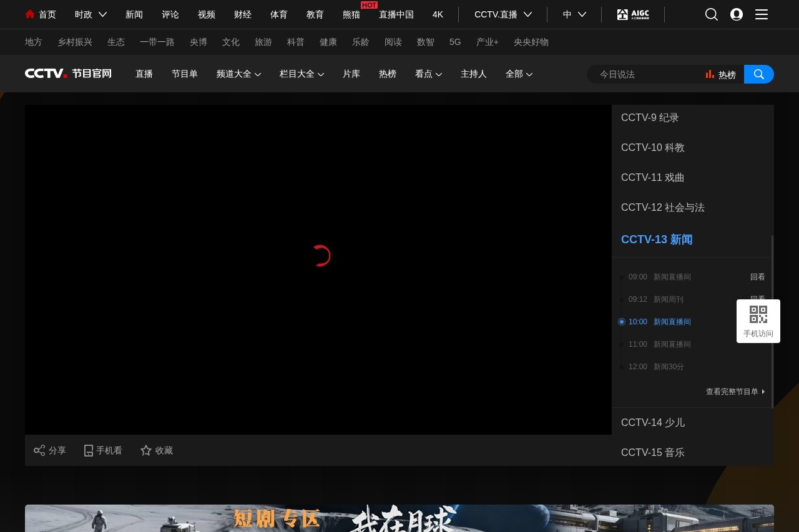Open the 5G sub-nav link
Screen dimensions: 799x532
click(x=455, y=42)
